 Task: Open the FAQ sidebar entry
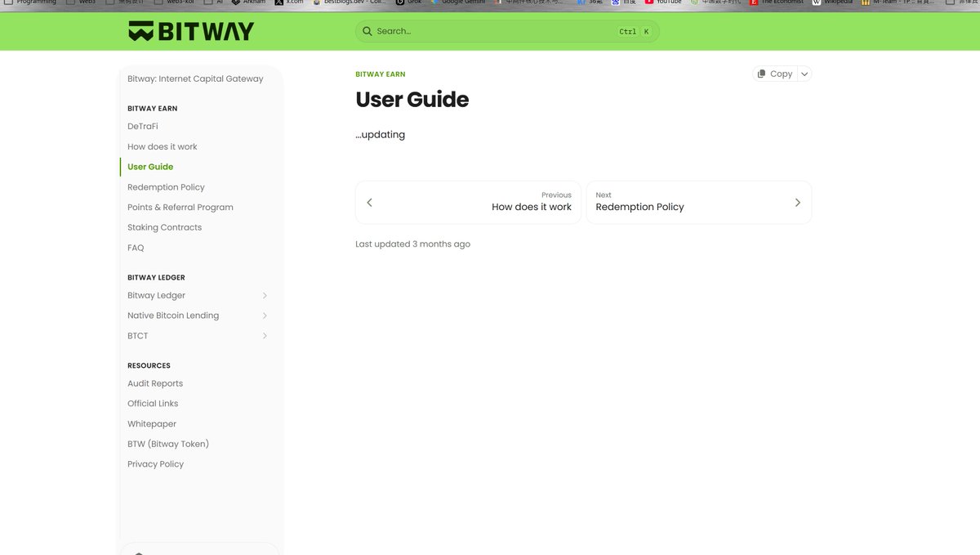(x=136, y=248)
